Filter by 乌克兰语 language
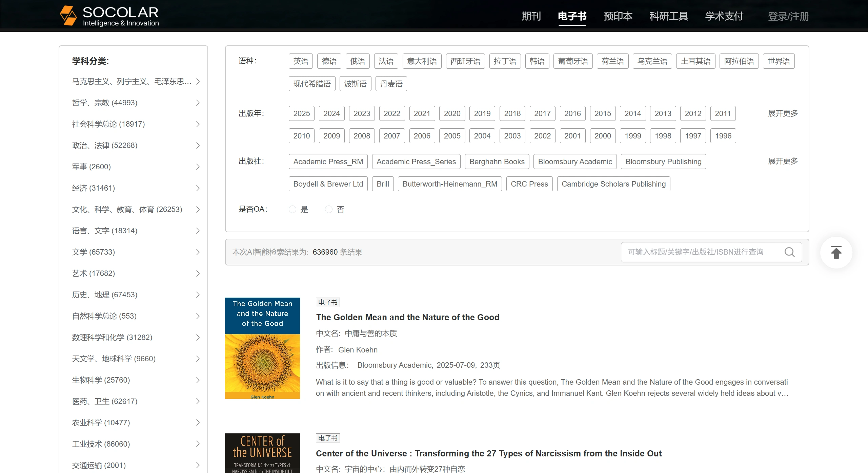The width and height of the screenshot is (868, 473). (x=652, y=61)
